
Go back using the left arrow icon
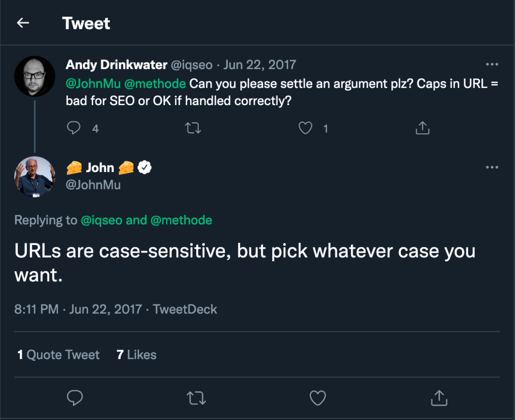tap(23, 23)
